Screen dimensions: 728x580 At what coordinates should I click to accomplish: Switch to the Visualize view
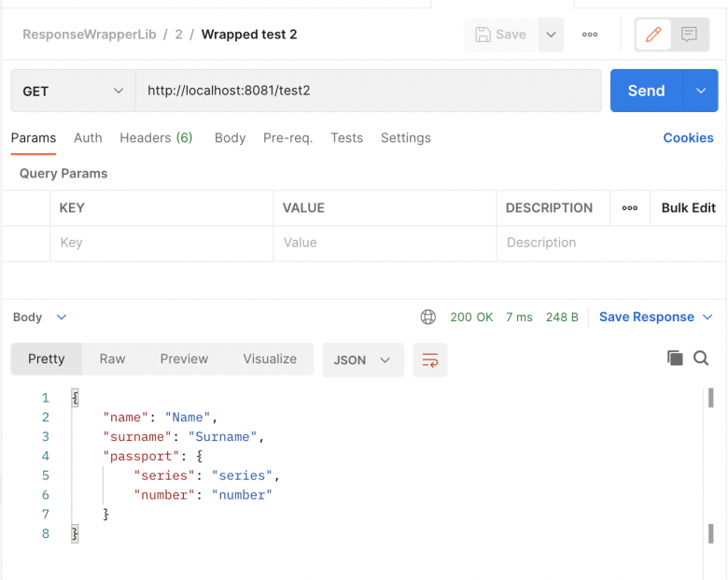point(270,360)
